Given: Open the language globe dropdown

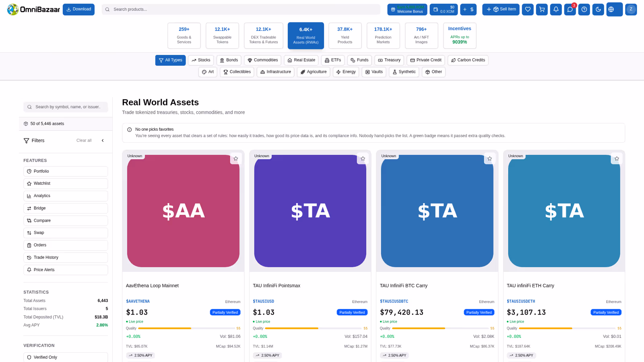Looking at the screenshot, I should [x=615, y=9].
